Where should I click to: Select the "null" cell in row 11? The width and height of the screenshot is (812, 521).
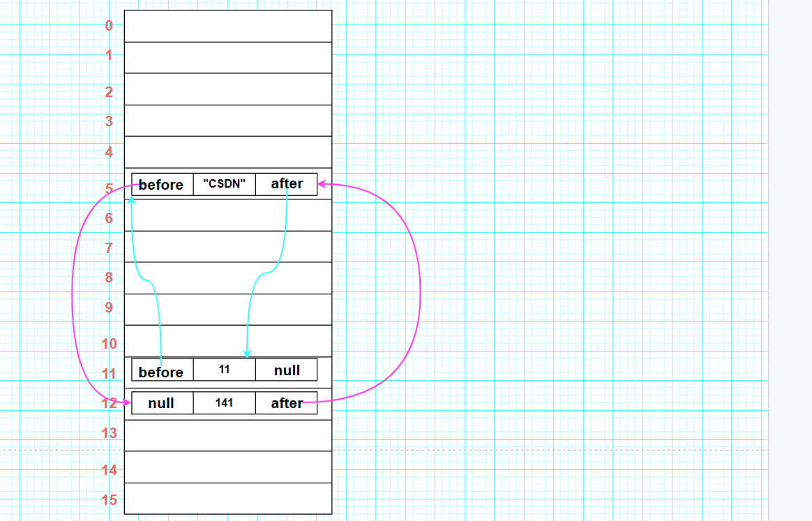tap(287, 370)
